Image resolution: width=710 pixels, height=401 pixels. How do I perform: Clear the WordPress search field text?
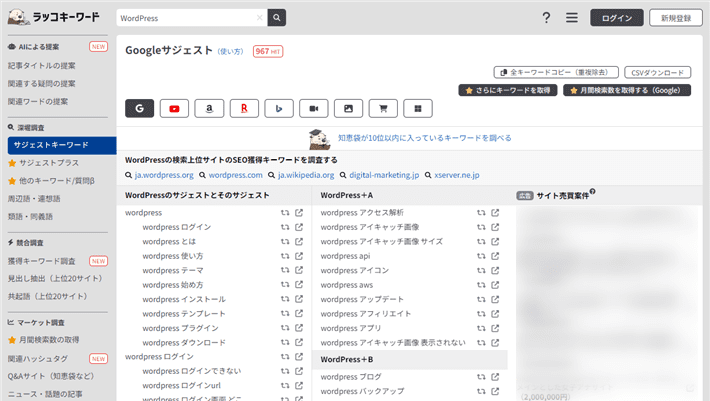pyautogui.click(x=259, y=18)
